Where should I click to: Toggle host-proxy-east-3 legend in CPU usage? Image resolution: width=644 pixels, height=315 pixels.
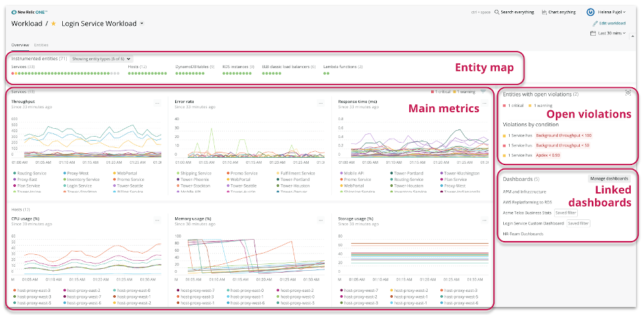[32, 291]
